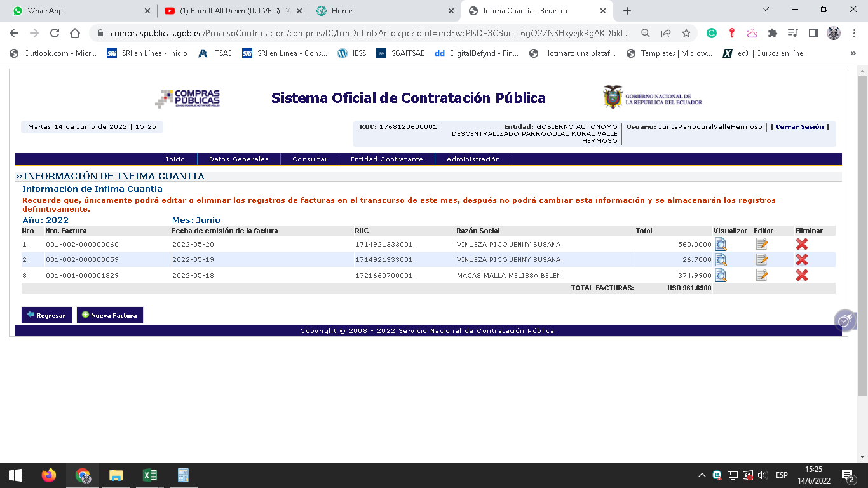This screenshot has width=868, height=488.
Task: View invoice 001-002-000000060 details icon
Action: [721, 244]
